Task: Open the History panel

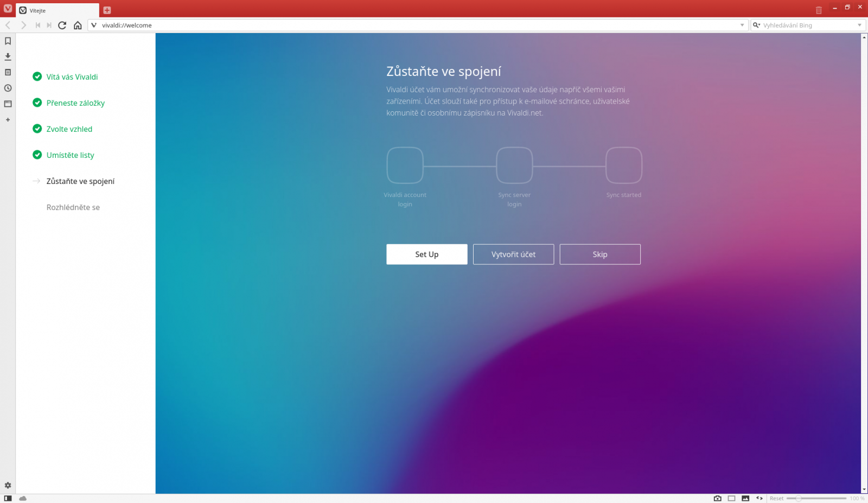Action: pos(8,87)
